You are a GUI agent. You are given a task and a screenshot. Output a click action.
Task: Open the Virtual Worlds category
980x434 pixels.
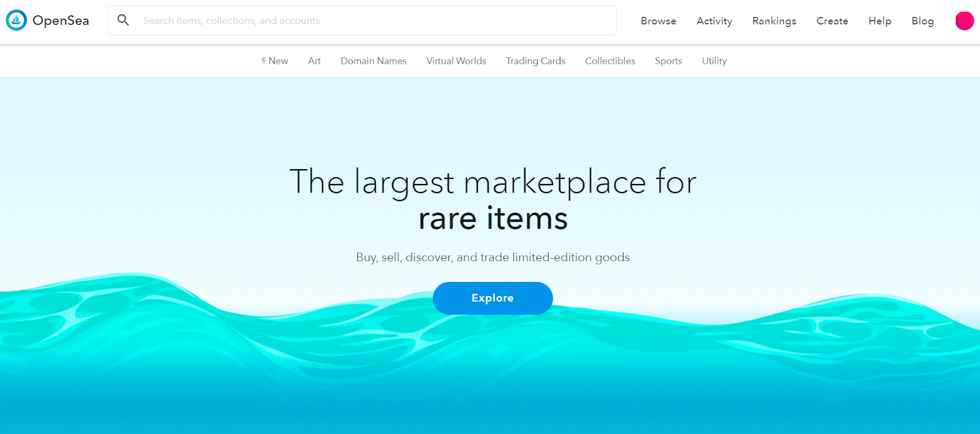456,61
